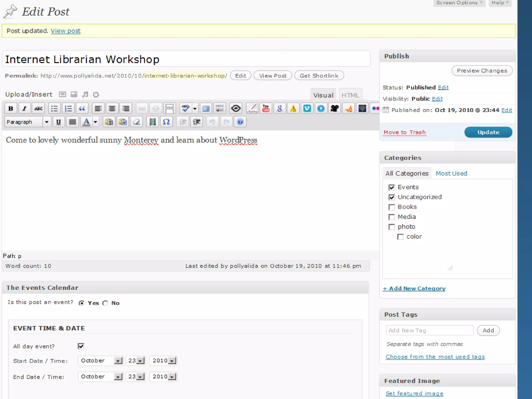Select No for event radio button
Viewport: 532px width, 399px height.
tap(105, 303)
